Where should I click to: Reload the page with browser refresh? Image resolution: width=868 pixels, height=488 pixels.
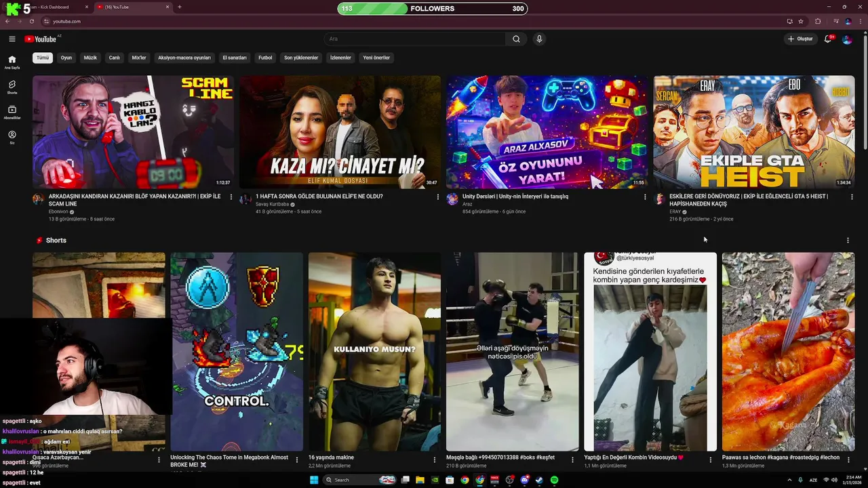click(31, 21)
